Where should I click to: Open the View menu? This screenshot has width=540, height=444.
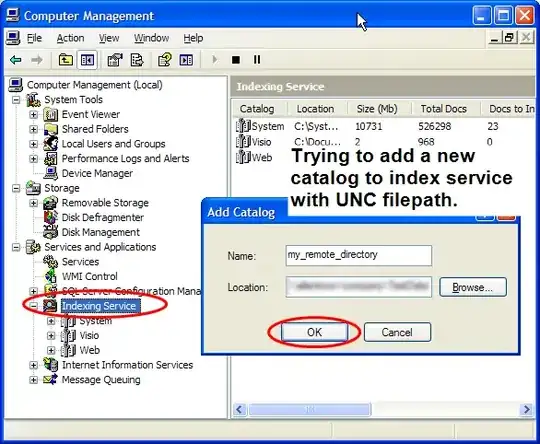(109, 38)
